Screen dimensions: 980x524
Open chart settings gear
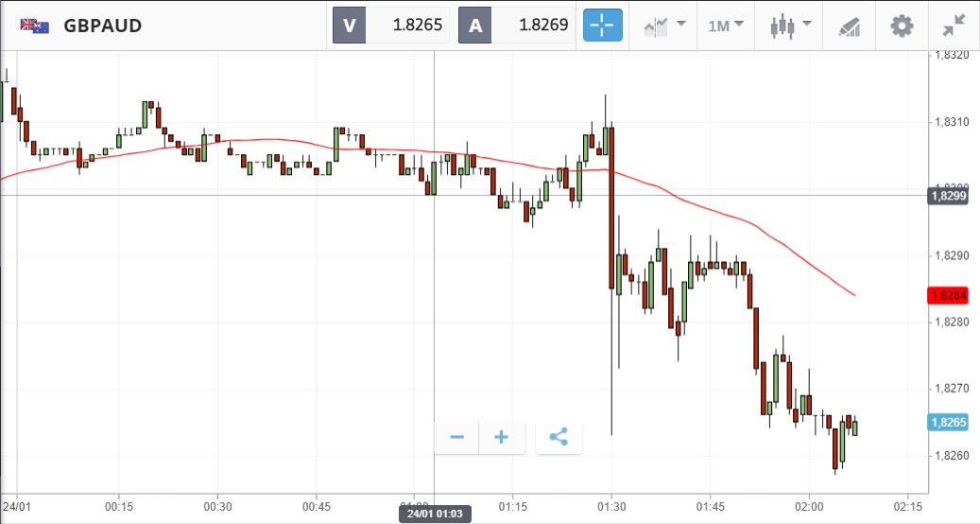[x=903, y=26]
